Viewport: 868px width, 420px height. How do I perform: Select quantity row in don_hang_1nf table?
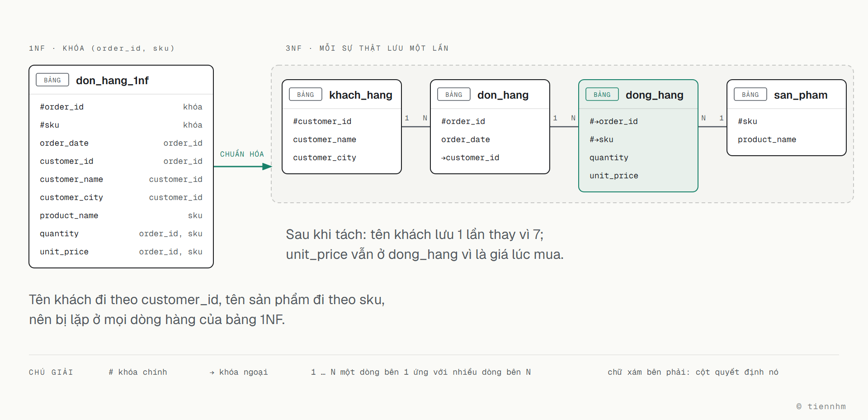[x=121, y=234]
